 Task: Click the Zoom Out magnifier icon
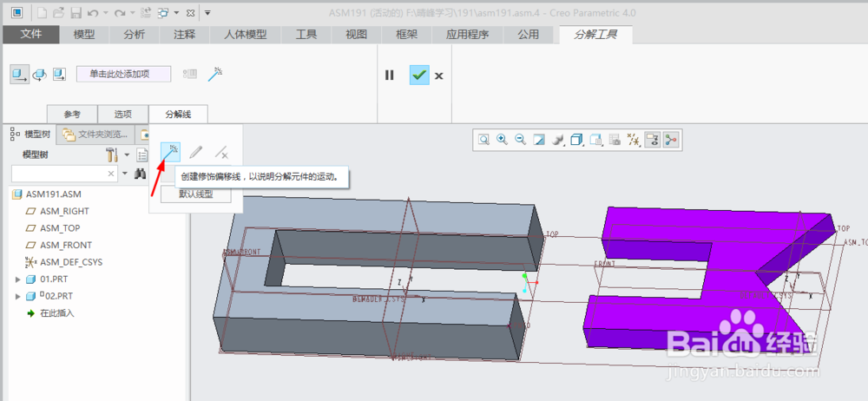[520, 140]
